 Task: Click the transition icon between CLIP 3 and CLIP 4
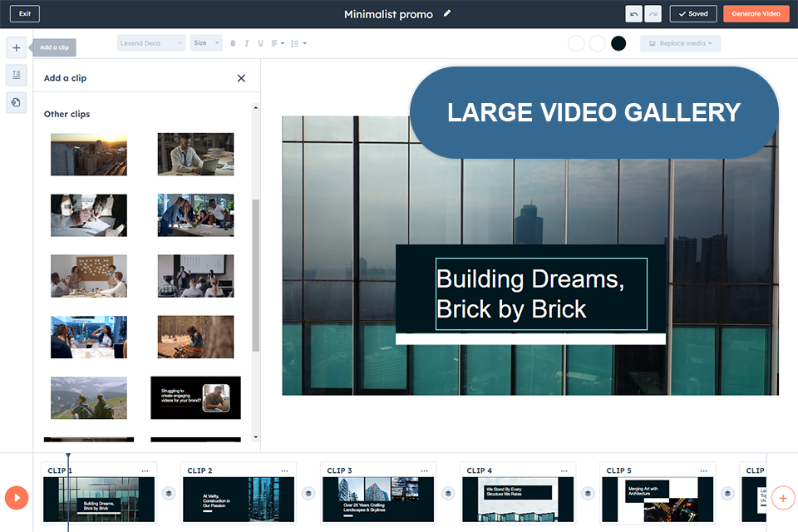tap(448, 493)
